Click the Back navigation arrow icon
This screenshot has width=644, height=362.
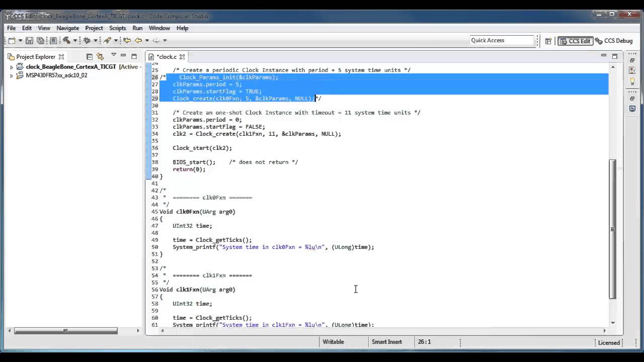tap(138, 40)
